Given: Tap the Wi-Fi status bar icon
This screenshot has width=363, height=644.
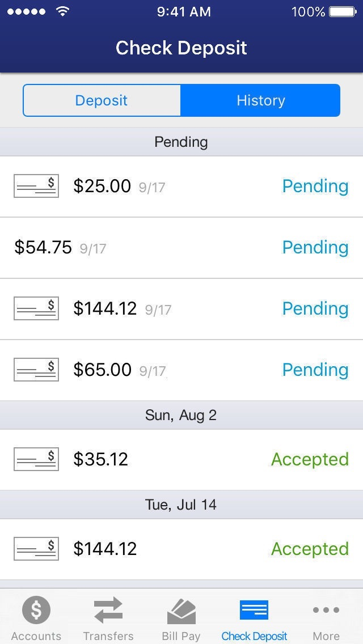Looking at the screenshot, I should click(63, 11).
